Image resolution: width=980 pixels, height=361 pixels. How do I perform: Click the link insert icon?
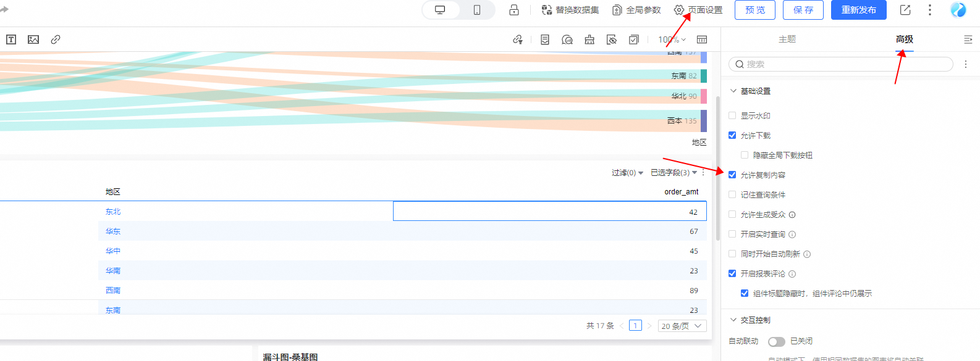coord(56,39)
